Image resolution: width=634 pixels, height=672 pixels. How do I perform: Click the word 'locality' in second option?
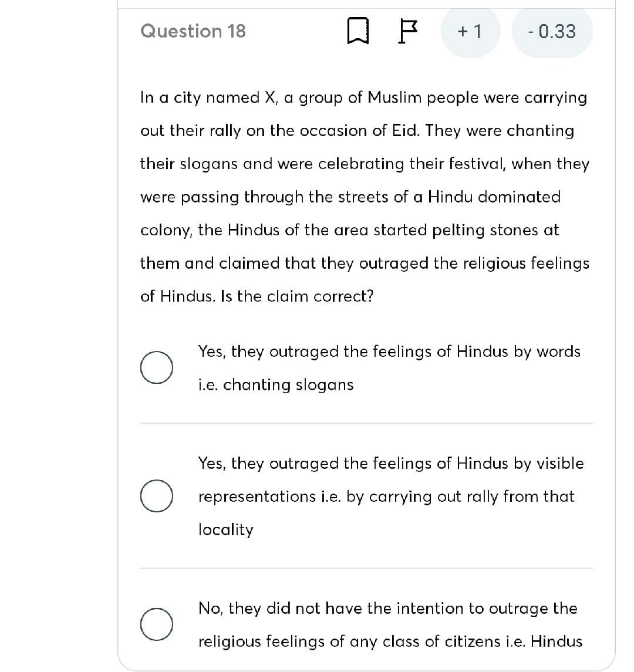coord(226,530)
